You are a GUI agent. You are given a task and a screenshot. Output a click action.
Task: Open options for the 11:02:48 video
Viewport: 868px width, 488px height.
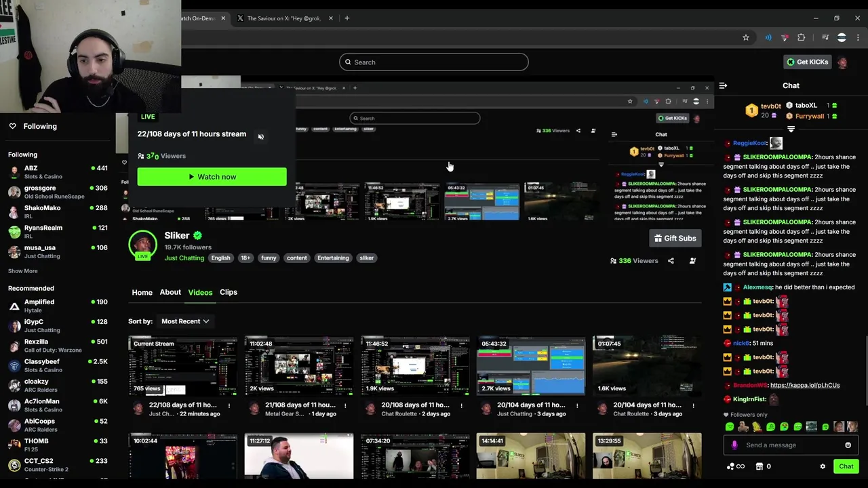(x=345, y=405)
